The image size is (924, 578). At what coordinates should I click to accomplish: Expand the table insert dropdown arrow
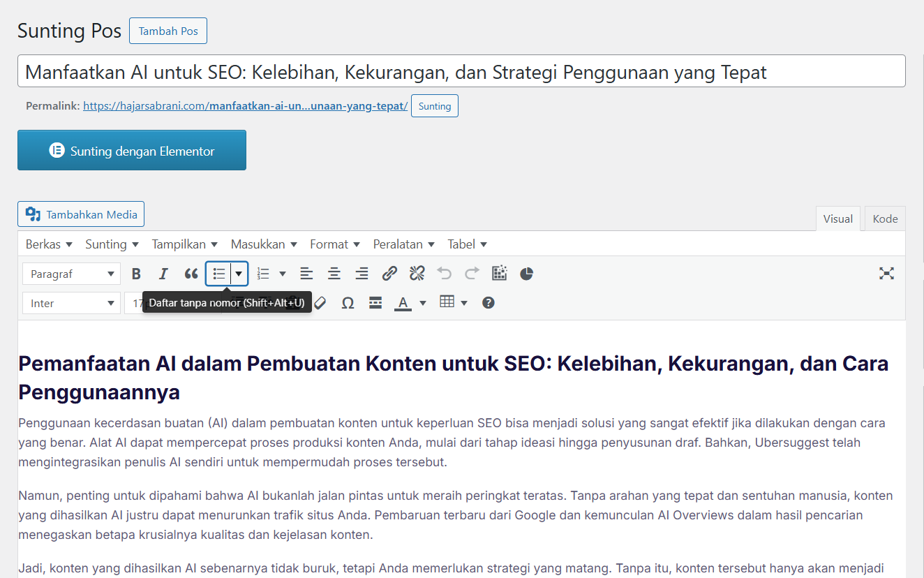(x=464, y=303)
